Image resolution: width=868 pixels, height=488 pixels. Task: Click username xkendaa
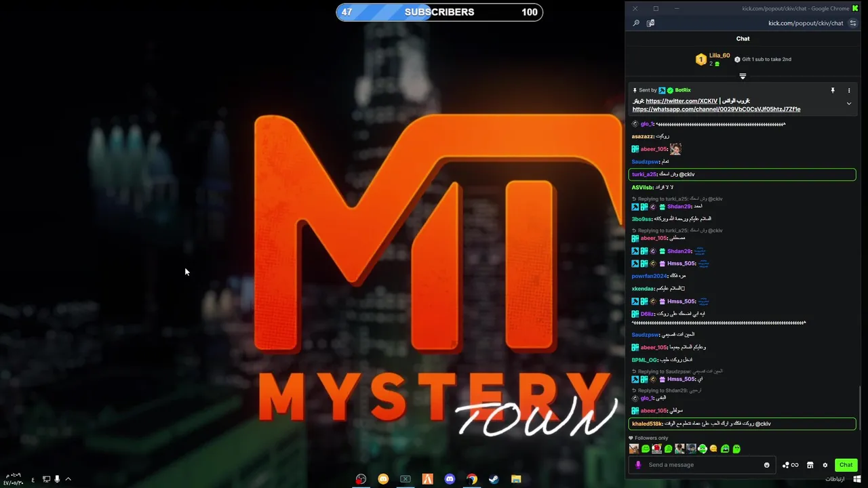click(643, 289)
